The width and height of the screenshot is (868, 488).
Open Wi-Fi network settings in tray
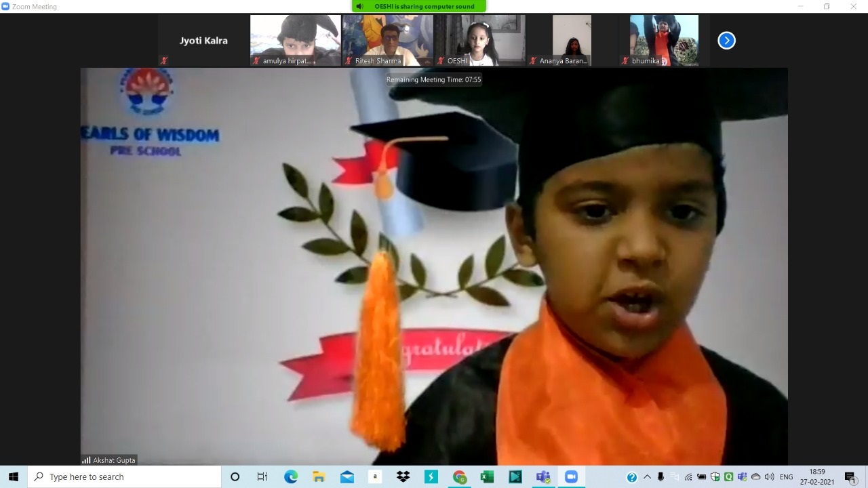[x=688, y=477]
